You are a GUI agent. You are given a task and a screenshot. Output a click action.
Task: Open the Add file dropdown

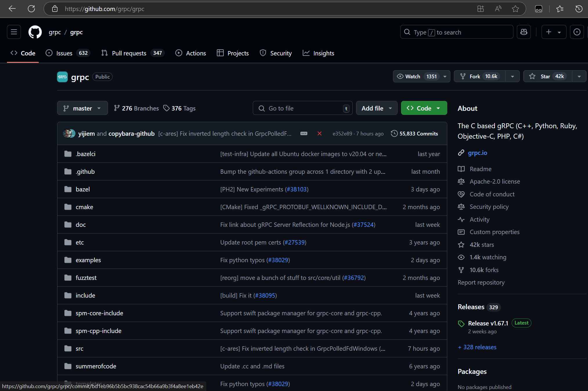coord(376,108)
